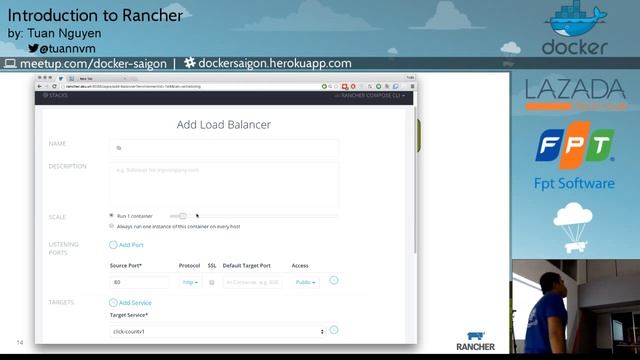Click the Twitter bird icon beside @tuannvm
640x360 pixels.
point(33,48)
